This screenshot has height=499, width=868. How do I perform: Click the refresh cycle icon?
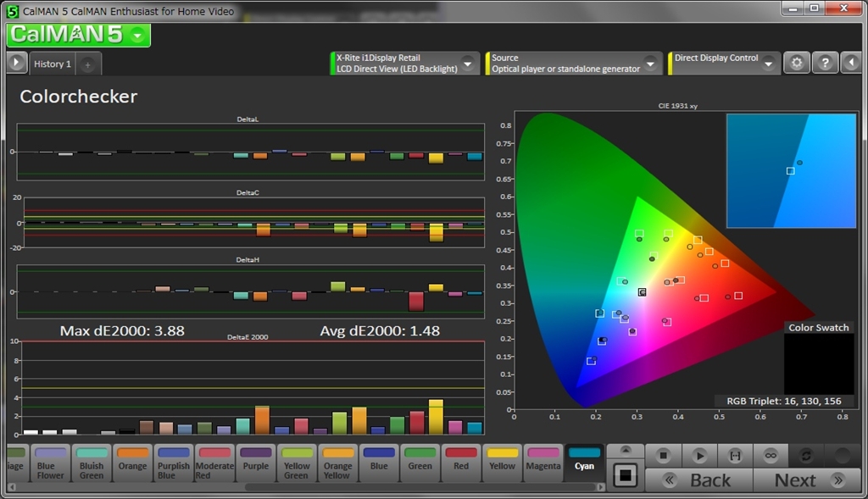(806, 455)
